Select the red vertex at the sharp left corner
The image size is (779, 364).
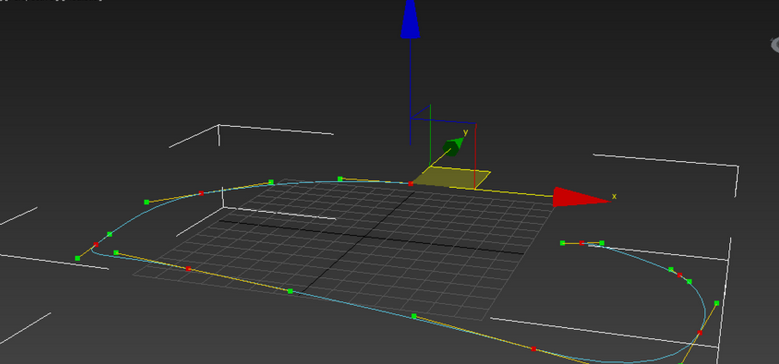tap(96, 244)
